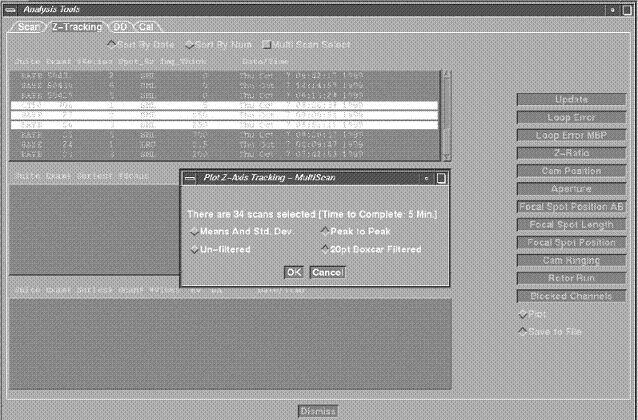Open the Plot Z-Axis Tracking dialog window menu
Screen dimensions: 638x420
pyautogui.click(x=190, y=178)
